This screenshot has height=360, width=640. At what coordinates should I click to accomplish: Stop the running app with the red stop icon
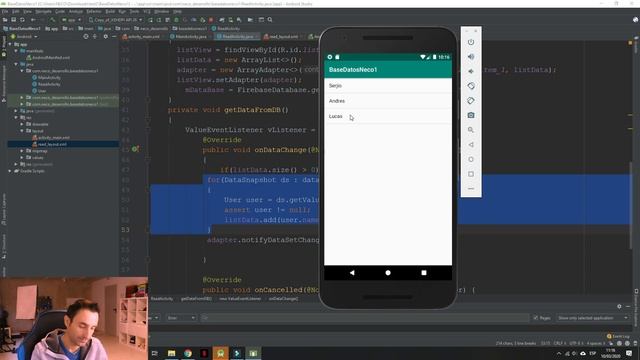click(x=211, y=20)
